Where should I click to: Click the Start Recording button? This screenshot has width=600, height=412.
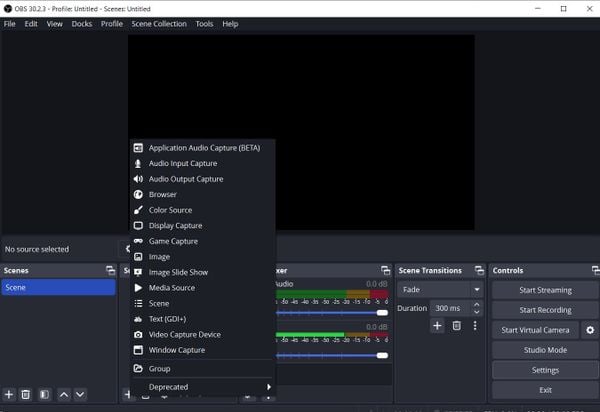pos(545,310)
